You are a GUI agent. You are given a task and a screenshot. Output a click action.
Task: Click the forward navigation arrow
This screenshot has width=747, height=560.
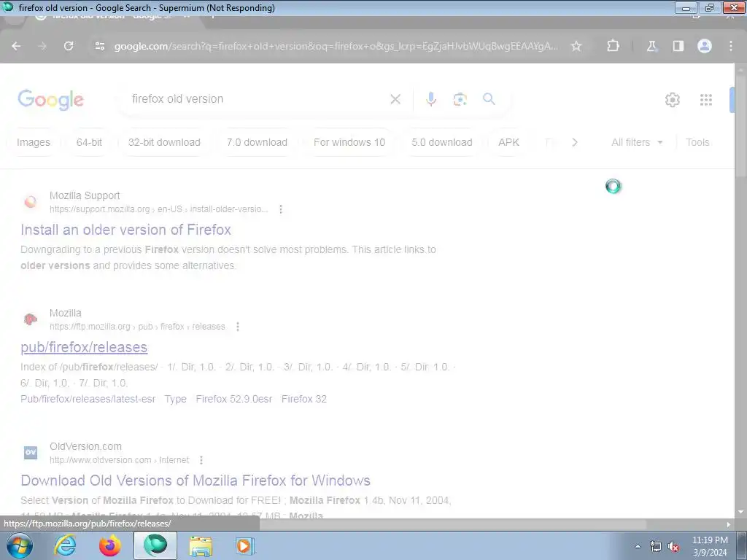click(42, 46)
